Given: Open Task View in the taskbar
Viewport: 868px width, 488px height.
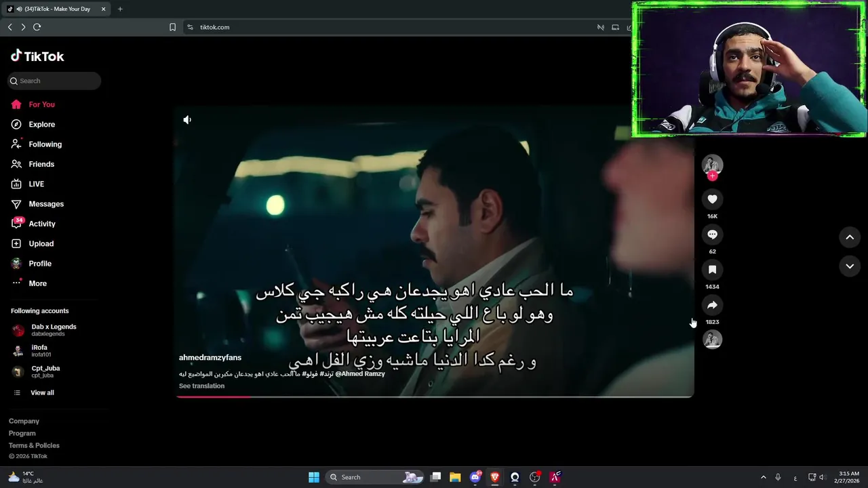Looking at the screenshot, I should click(436, 477).
